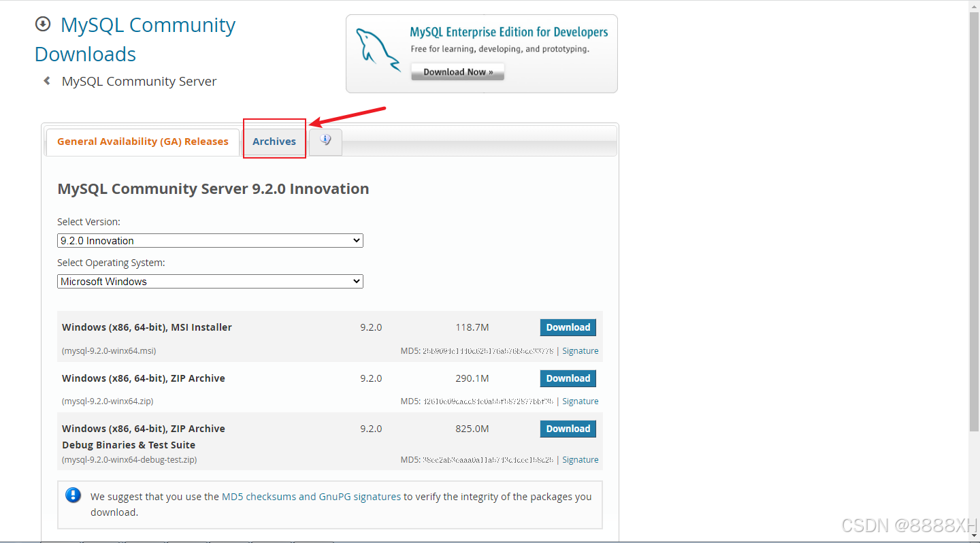Open Signature link for the debug-test zip

point(581,460)
